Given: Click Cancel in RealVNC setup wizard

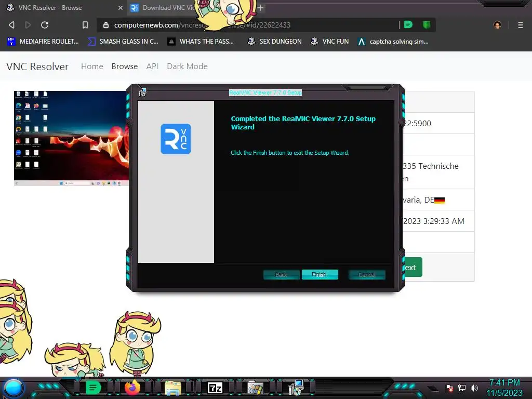Looking at the screenshot, I should [367, 274].
